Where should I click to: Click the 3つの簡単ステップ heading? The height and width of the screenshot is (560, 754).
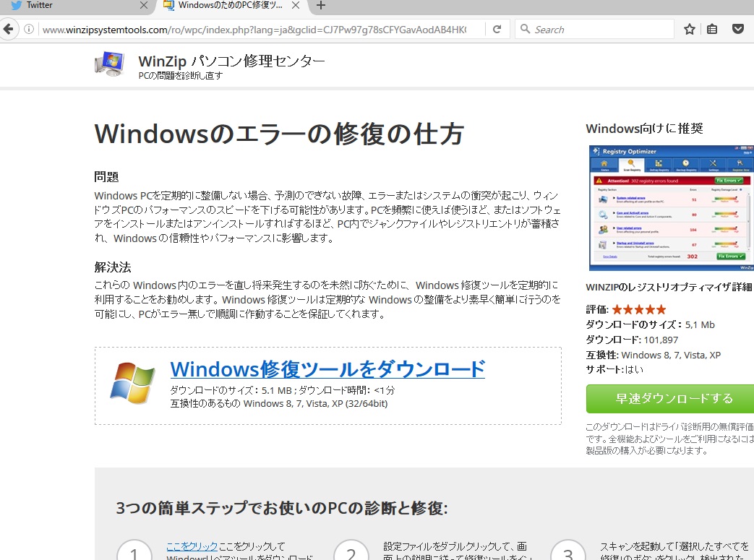[282, 508]
